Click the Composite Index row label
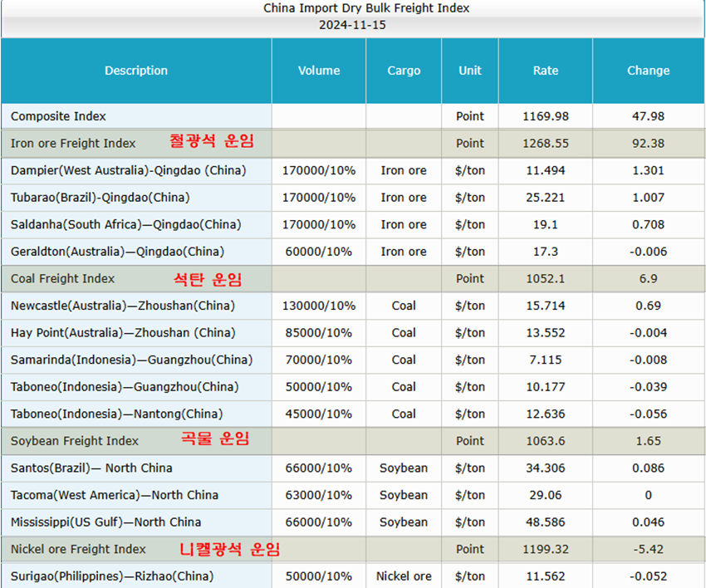 (58, 116)
